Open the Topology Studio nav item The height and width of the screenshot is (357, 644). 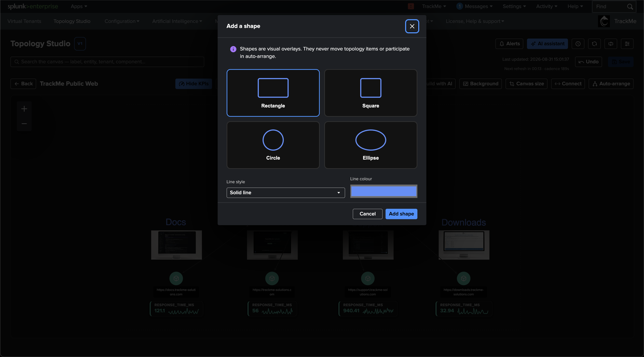pos(72,21)
